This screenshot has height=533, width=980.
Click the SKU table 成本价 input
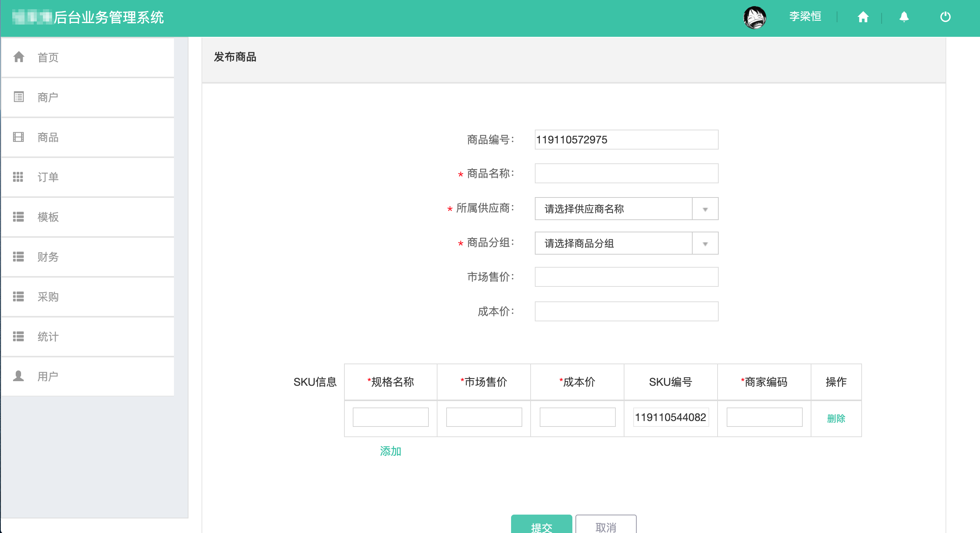tap(577, 417)
